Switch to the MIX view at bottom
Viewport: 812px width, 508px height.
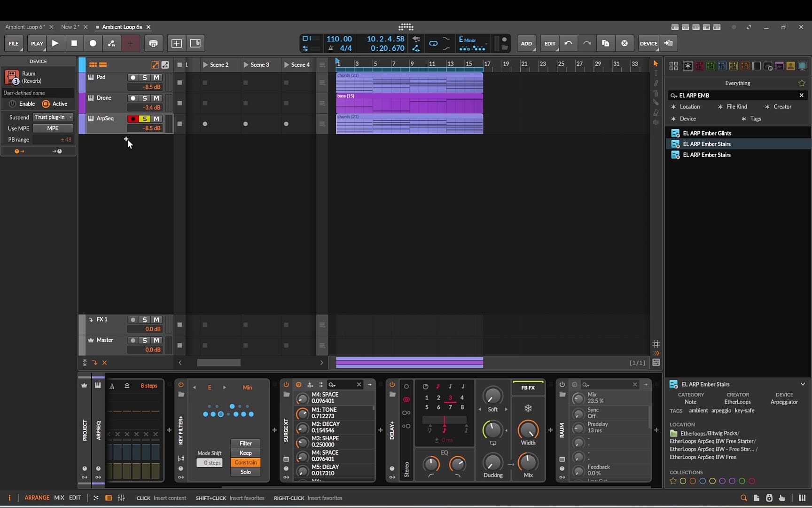(x=59, y=498)
